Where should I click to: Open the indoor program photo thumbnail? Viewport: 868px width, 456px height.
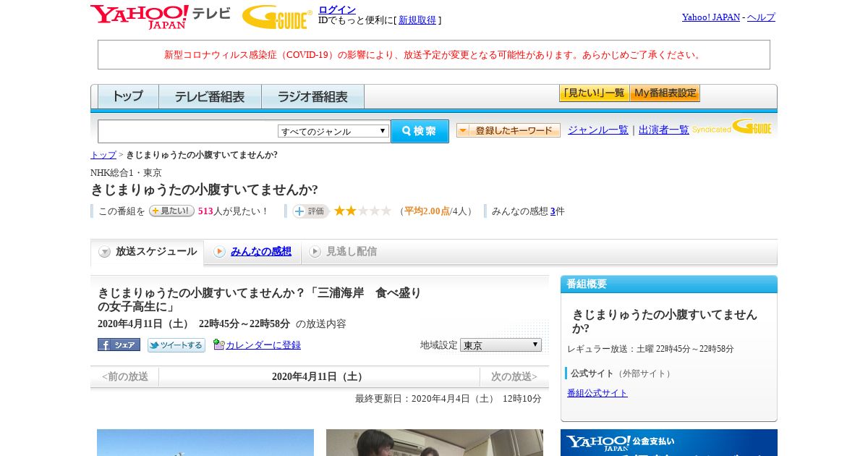coord(435,443)
